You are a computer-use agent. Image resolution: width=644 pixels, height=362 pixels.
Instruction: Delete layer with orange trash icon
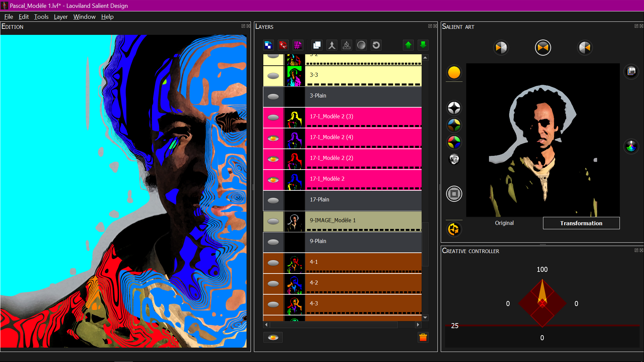click(x=423, y=338)
